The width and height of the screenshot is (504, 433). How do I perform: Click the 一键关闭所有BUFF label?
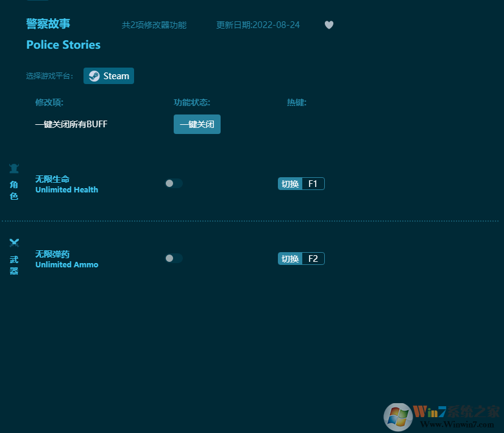(71, 124)
